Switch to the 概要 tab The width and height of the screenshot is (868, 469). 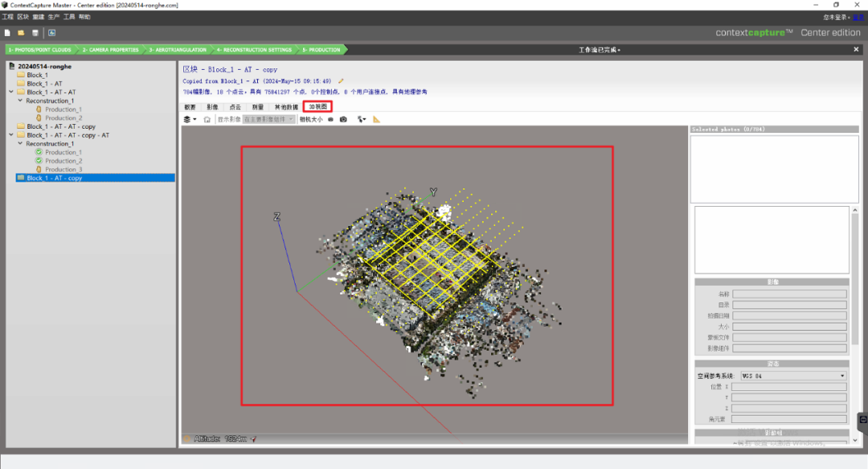pos(190,107)
